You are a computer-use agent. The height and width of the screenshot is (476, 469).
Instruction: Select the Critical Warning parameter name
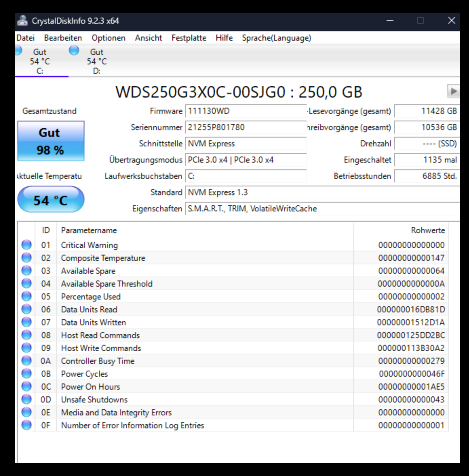coord(90,245)
